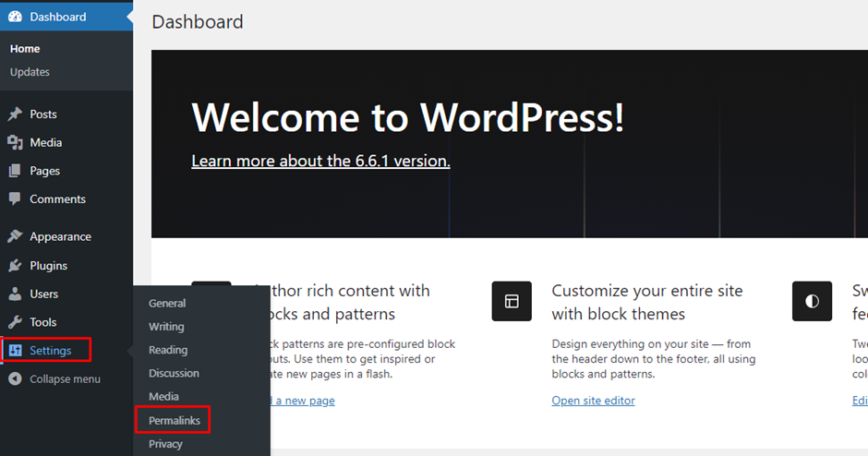Click the Posts pushpin icon

(x=15, y=114)
